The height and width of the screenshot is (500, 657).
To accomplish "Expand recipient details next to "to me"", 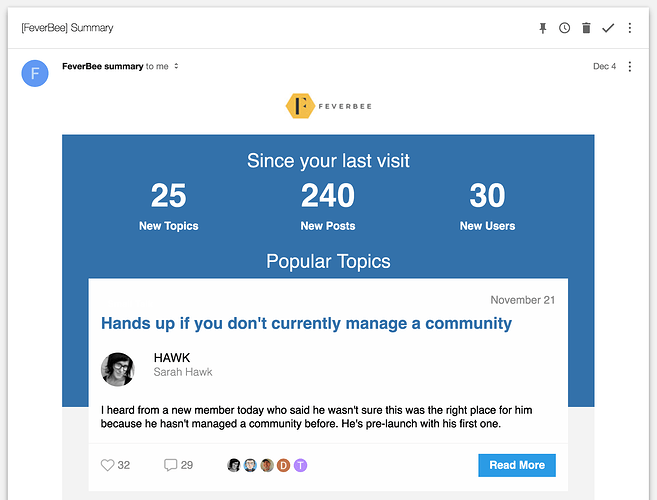I will 176,67.
